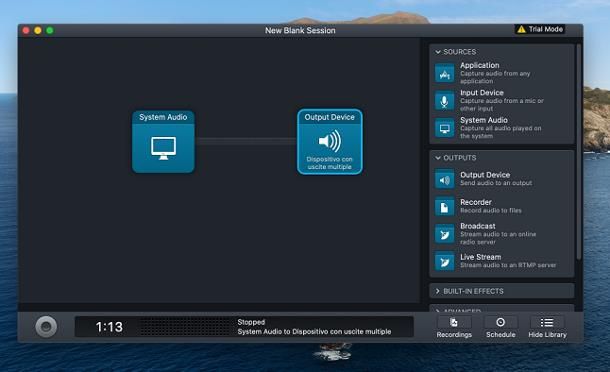Click 'Capture all audio played on the system' text
610x372 pixels.
click(x=501, y=132)
